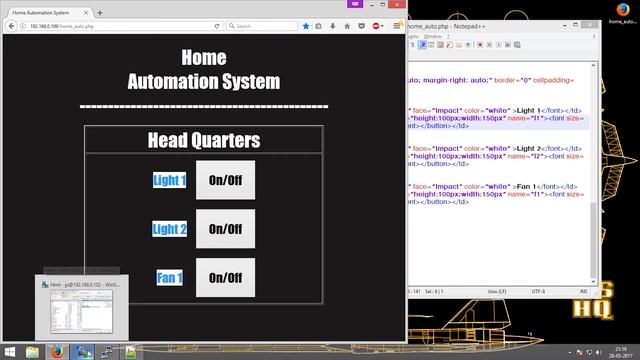This screenshot has width=640, height=360.
Task: Toggle the highlighted indent guide icon in Notepad++
Action: click(x=422, y=45)
